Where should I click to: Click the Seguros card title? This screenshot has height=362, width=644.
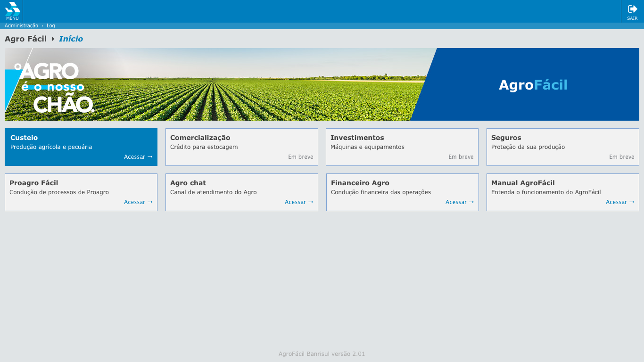pyautogui.click(x=506, y=138)
